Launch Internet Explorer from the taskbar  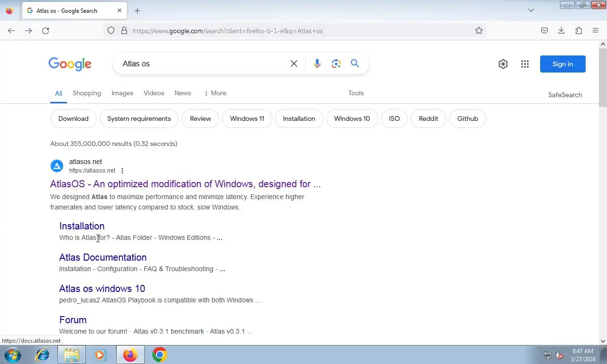(x=43, y=355)
